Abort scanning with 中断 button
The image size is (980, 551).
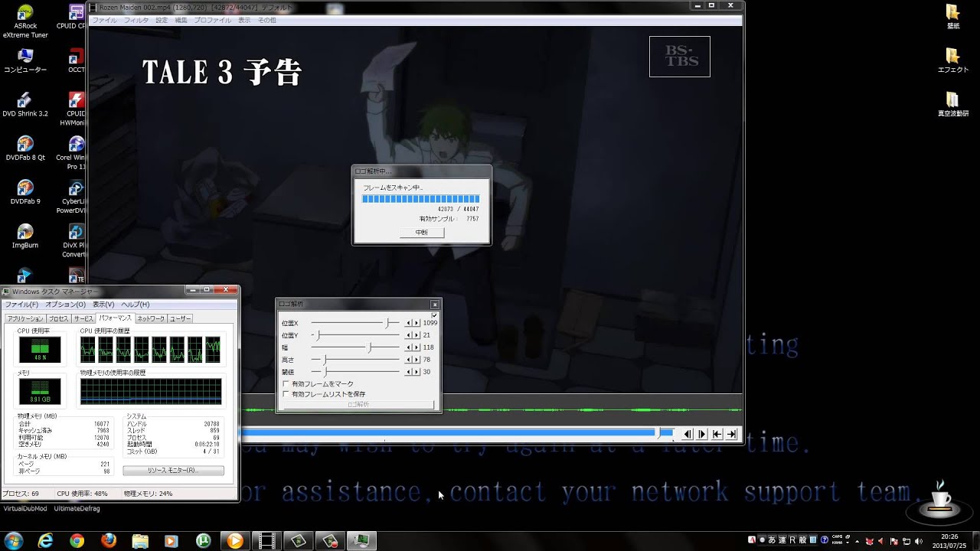click(422, 232)
